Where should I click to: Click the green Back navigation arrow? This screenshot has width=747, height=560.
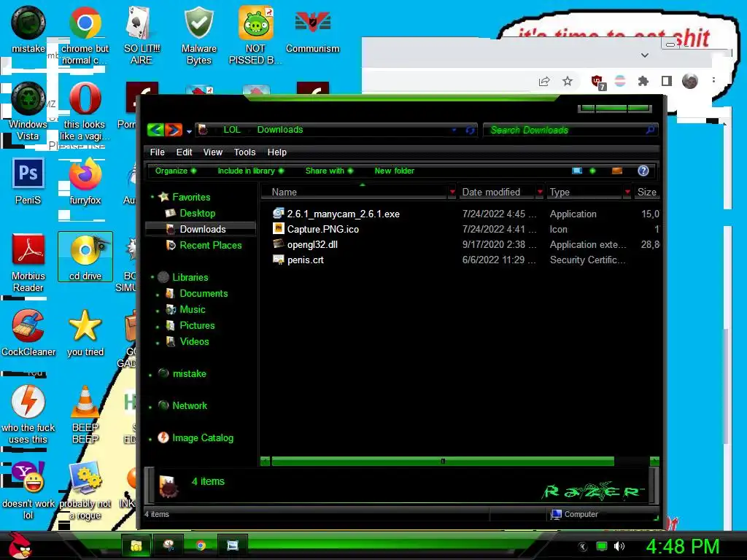point(156,130)
